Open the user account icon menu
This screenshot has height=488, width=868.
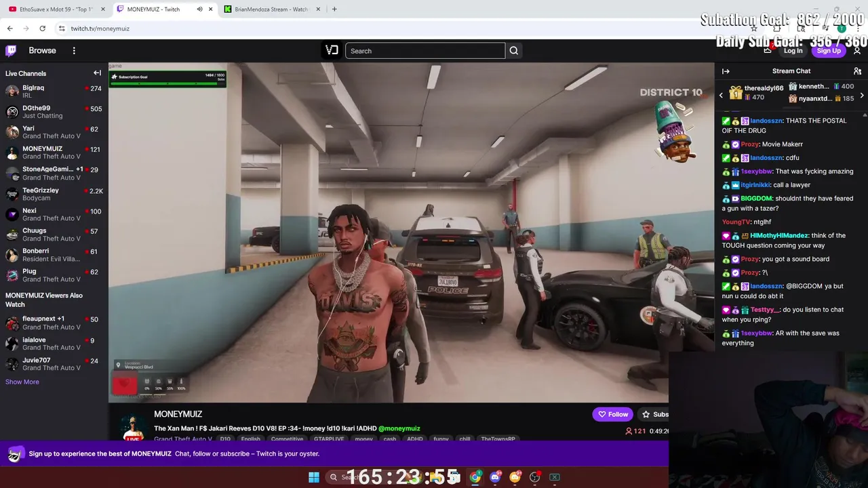tap(857, 51)
